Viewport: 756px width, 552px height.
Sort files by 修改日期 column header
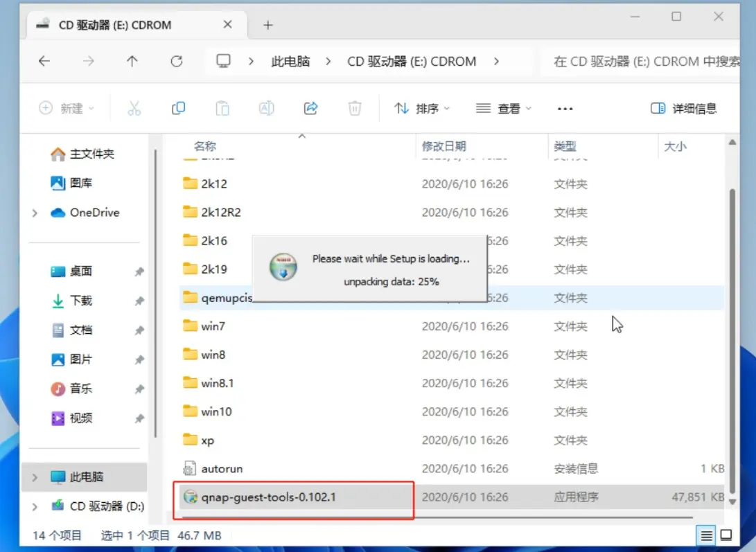(x=444, y=146)
